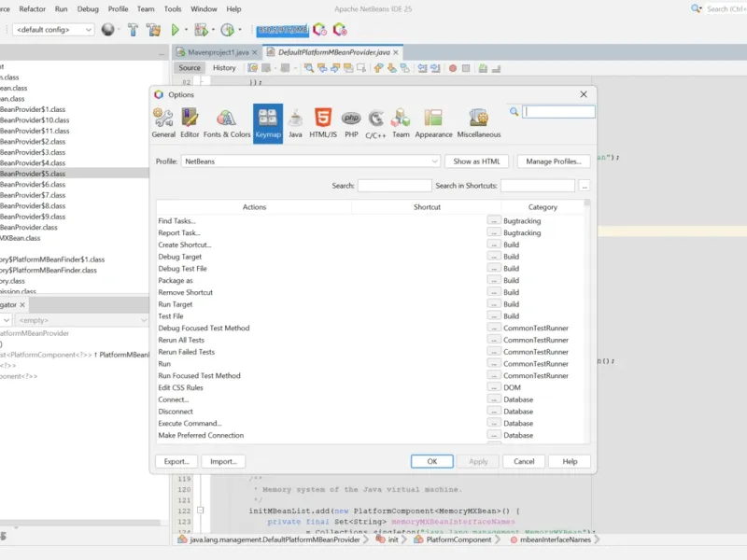Click OK in the Options dialog
The image size is (747, 560).
(x=432, y=461)
